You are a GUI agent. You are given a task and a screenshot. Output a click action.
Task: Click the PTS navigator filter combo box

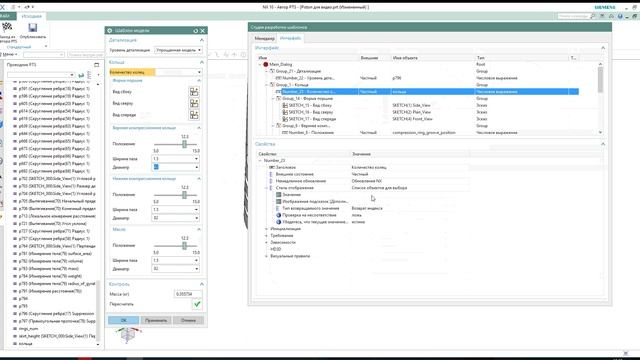click(x=41, y=75)
